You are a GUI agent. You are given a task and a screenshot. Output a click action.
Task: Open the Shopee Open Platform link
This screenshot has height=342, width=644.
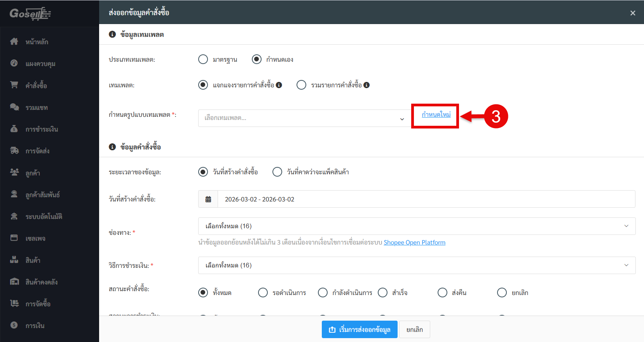(414, 243)
